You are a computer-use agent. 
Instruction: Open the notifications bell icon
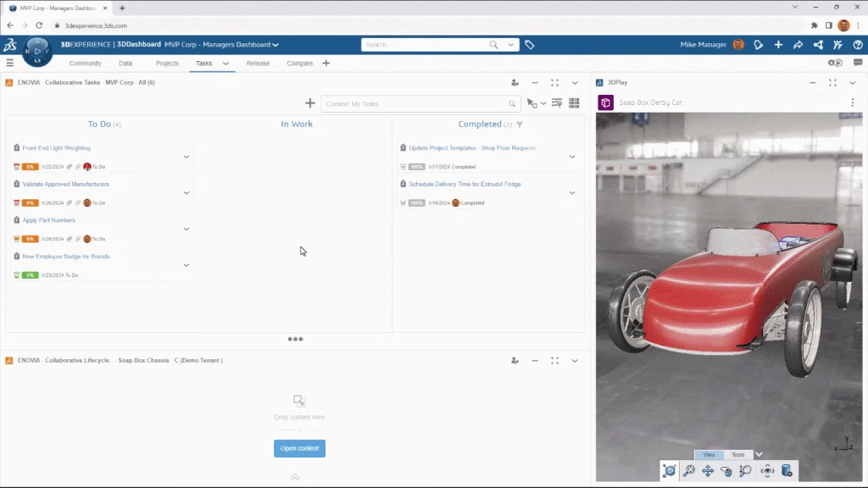[759, 45]
